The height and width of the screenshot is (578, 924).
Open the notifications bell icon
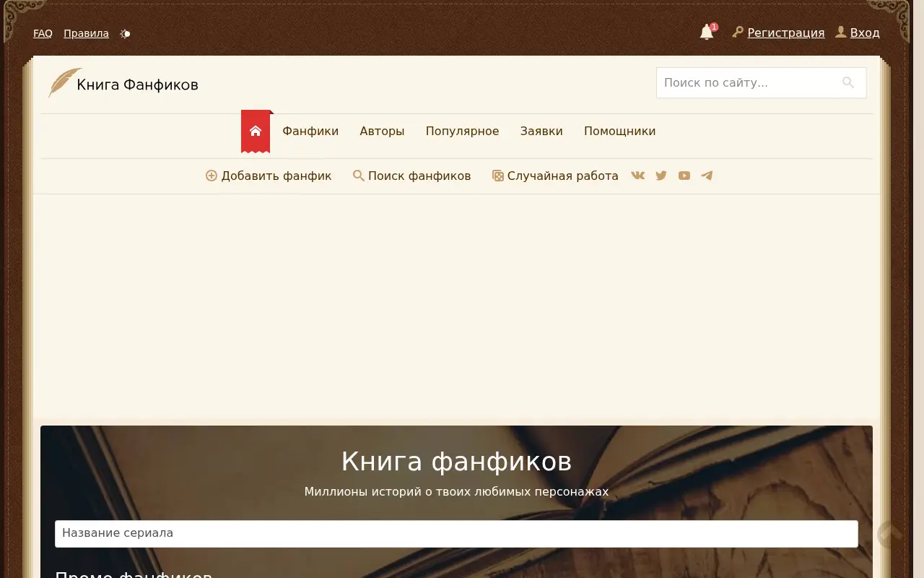point(707,33)
